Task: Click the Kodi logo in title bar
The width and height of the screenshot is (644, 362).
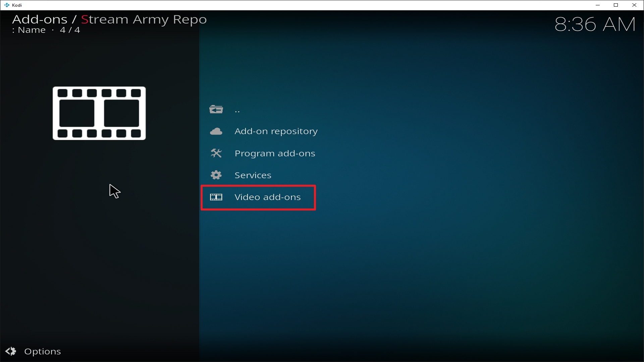Action: pyautogui.click(x=7, y=5)
